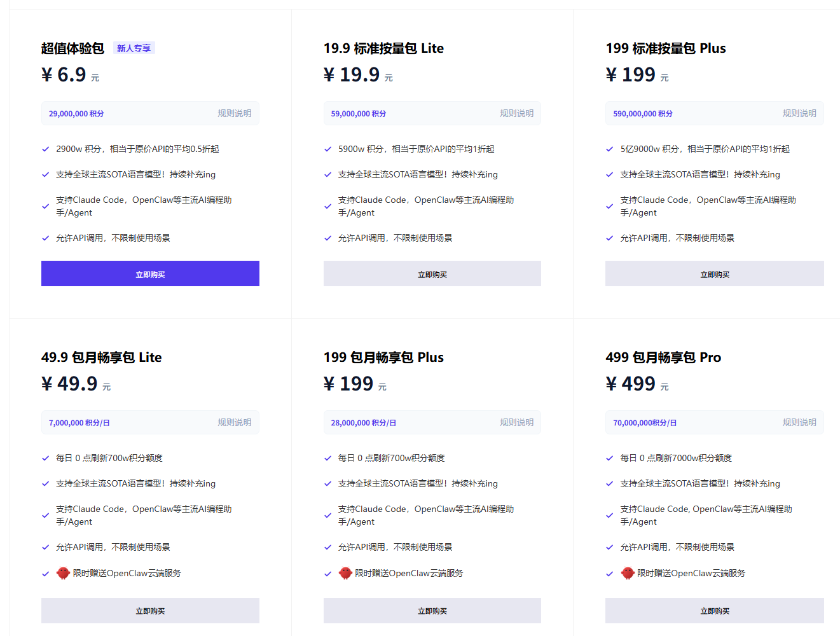Click the 28,000,000 积分/日 label bar
840x636 pixels.
click(364, 422)
